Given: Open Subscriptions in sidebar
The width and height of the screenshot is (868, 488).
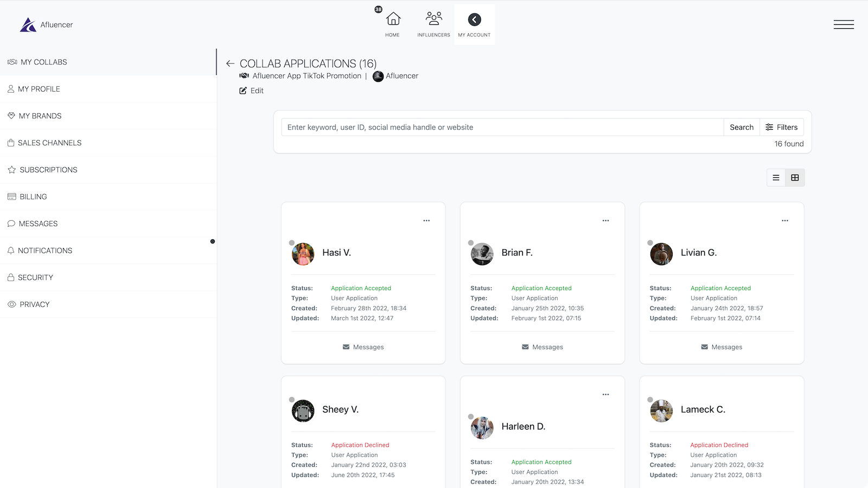Looking at the screenshot, I should tap(108, 170).
